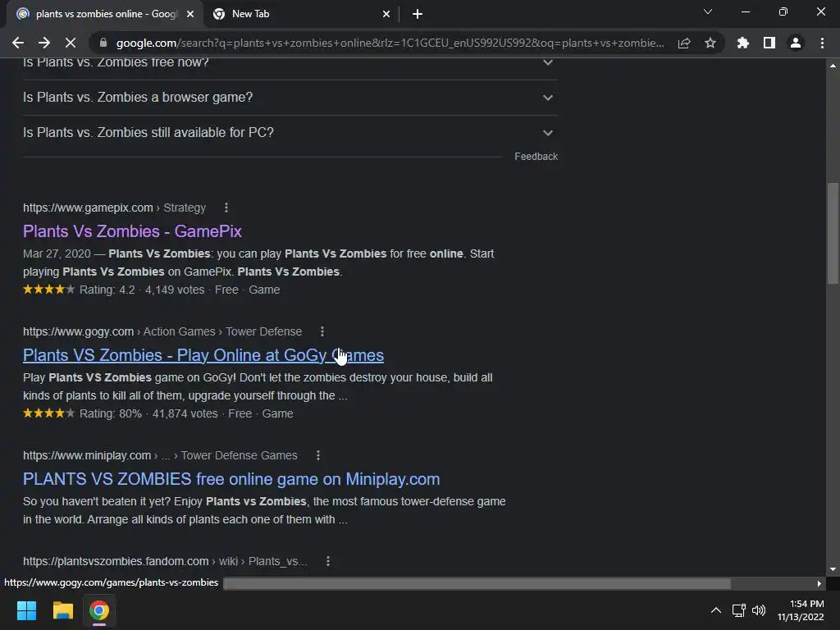Close the New Tab tab
This screenshot has height=630, width=840.
[x=386, y=15]
